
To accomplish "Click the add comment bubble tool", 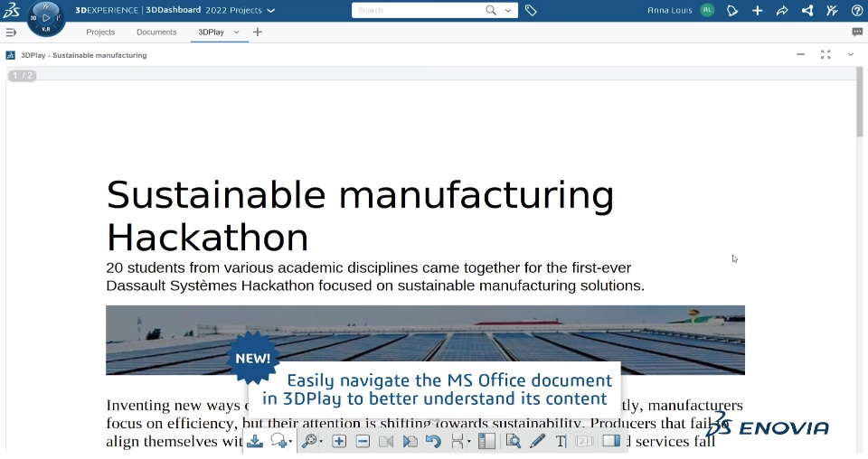I will coord(278,441).
